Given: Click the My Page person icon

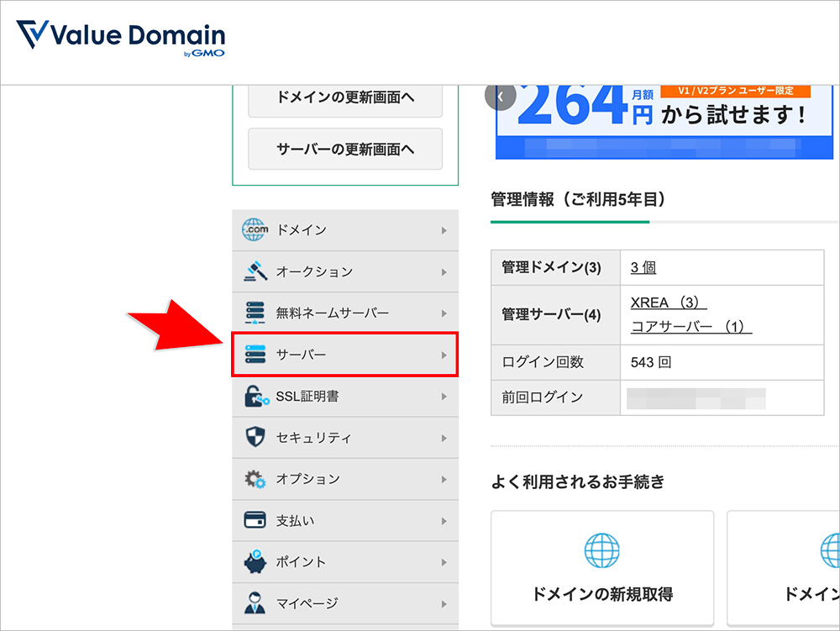Looking at the screenshot, I should tap(255, 603).
